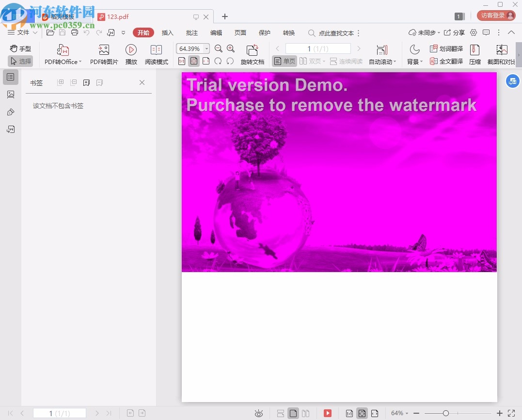Open the 插入 ribbon tab
Screen dimensions: 522x420
[167, 33]
